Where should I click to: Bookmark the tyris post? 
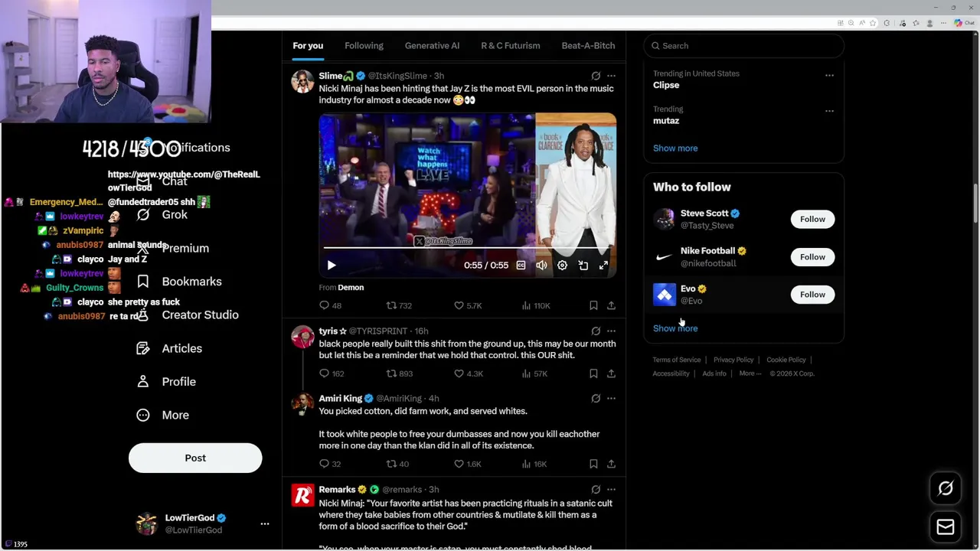[593, 373]
